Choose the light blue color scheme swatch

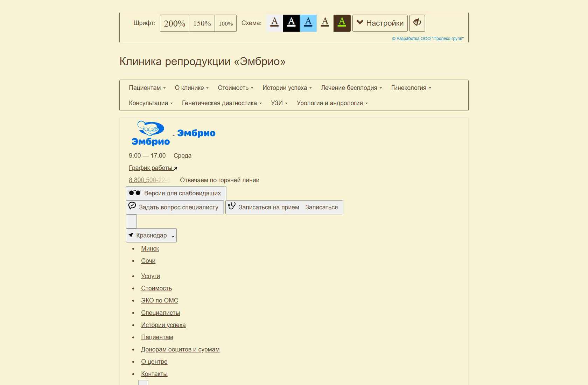click(x=308, y=23)
